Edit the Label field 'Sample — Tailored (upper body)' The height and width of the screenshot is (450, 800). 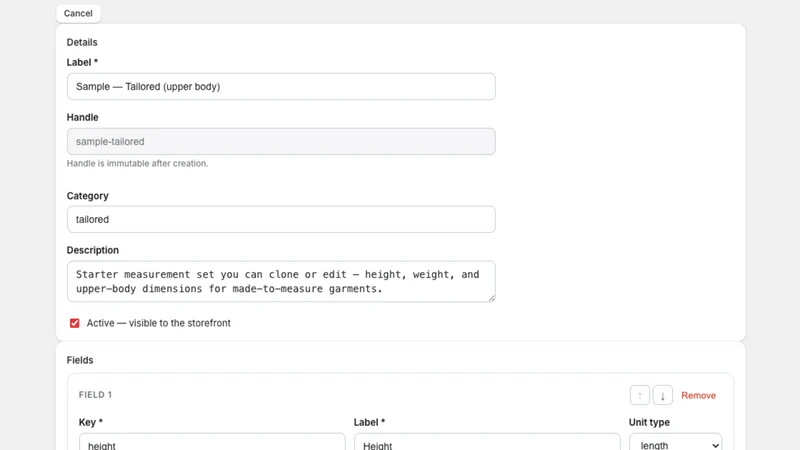(281, 87)
